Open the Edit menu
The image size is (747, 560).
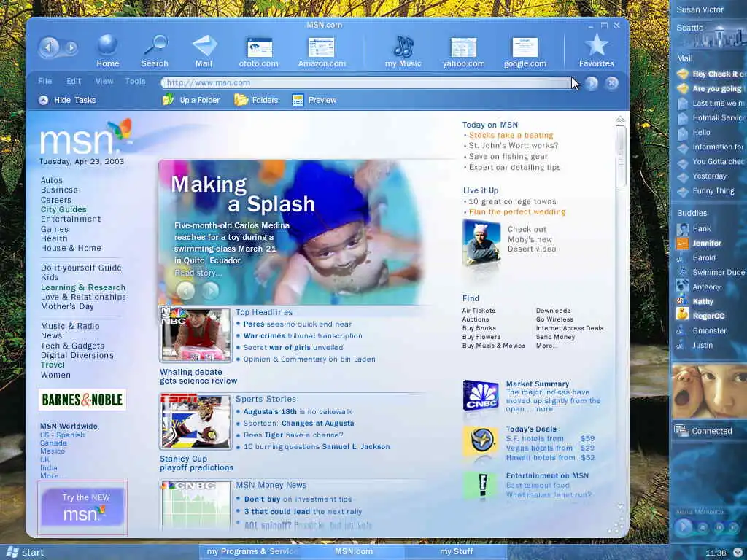coord(74,81)
